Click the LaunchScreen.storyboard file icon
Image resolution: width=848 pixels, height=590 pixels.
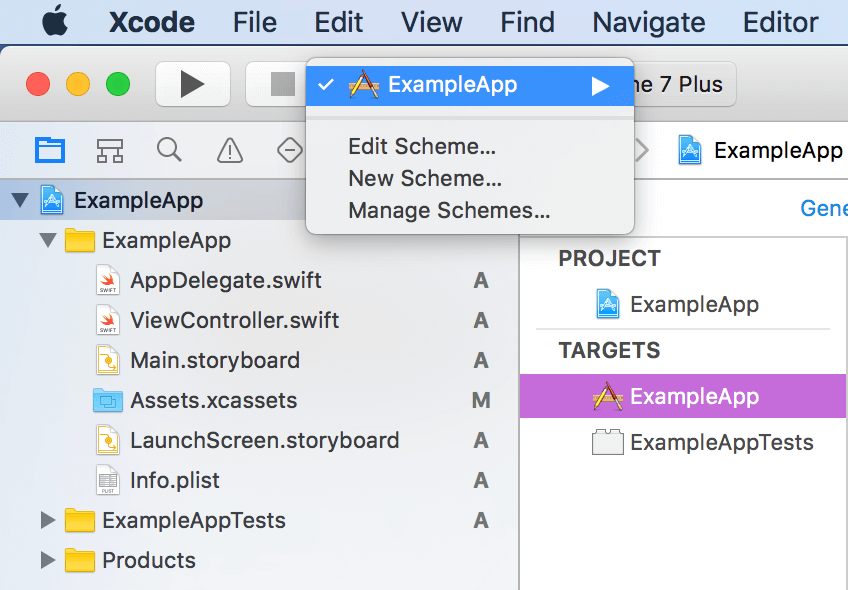108,440
